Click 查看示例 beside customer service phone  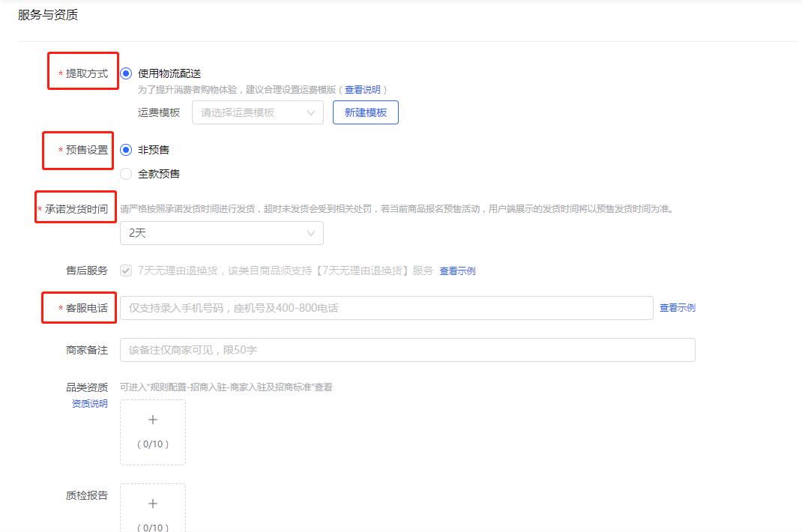[x=676, y=307]
